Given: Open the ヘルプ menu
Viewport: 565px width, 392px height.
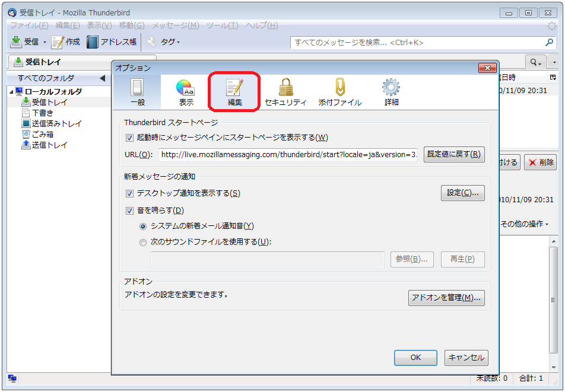Looking at the screenshot, I should coord(262,26).
